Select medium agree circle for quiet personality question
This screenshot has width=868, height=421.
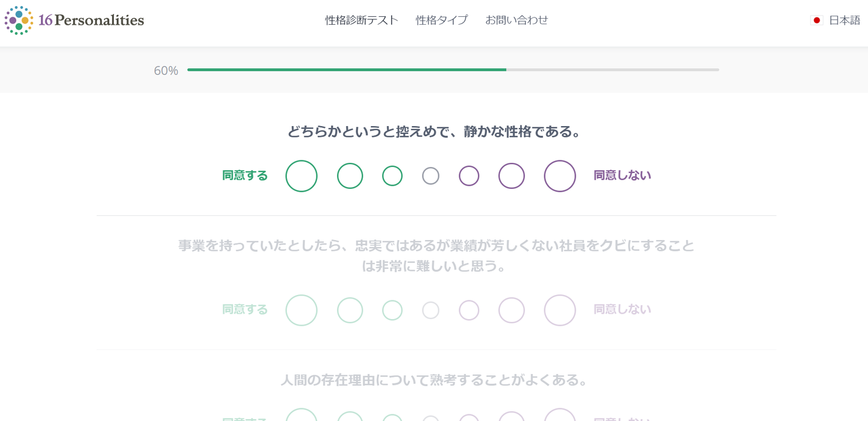coord(350,176)
